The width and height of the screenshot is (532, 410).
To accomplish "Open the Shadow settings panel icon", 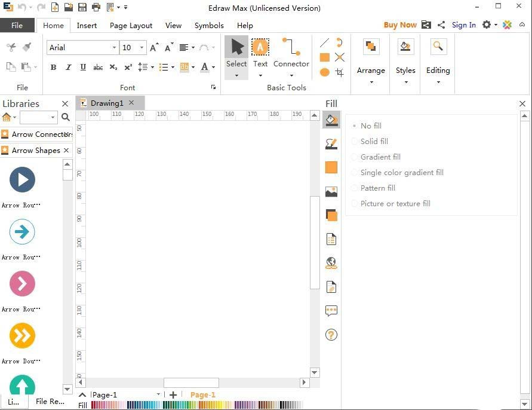I will 331,215.
